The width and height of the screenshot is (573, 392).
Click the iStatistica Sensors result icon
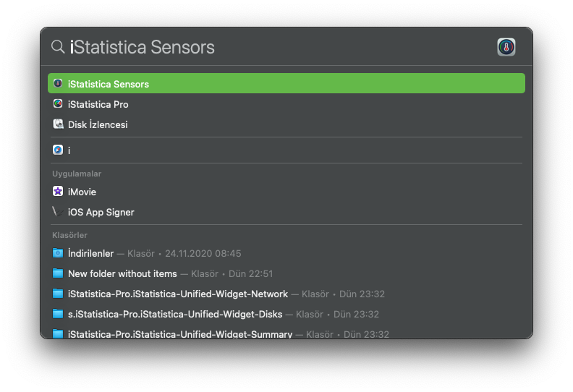coord(58,84)
